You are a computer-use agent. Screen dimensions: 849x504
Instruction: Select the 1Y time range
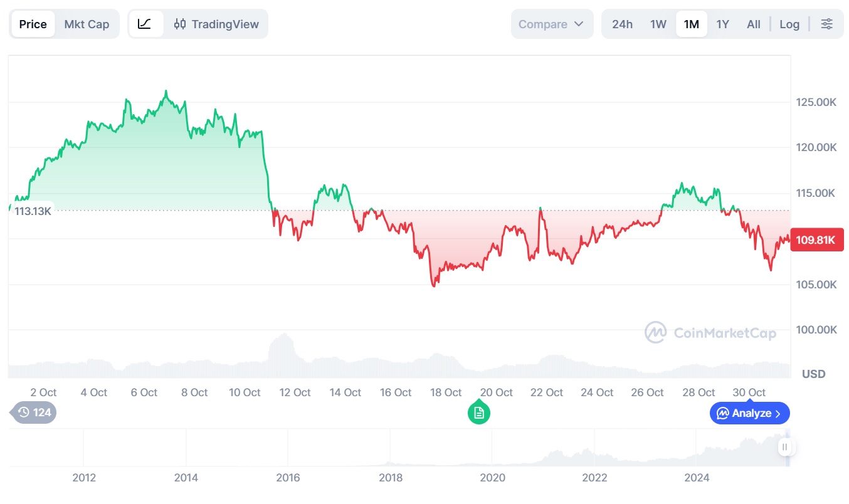click(x=722, y=24)
